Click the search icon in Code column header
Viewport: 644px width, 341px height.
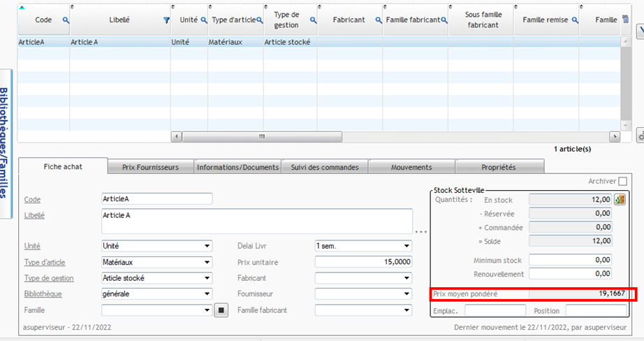tap(66, 21)
